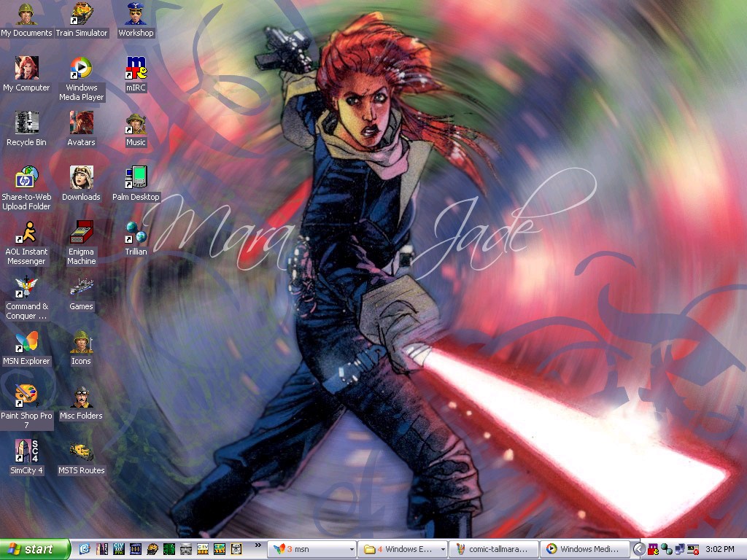Switch to the msn taskbar group
Viewport: 747px width, 560px height.
point(310,549)
